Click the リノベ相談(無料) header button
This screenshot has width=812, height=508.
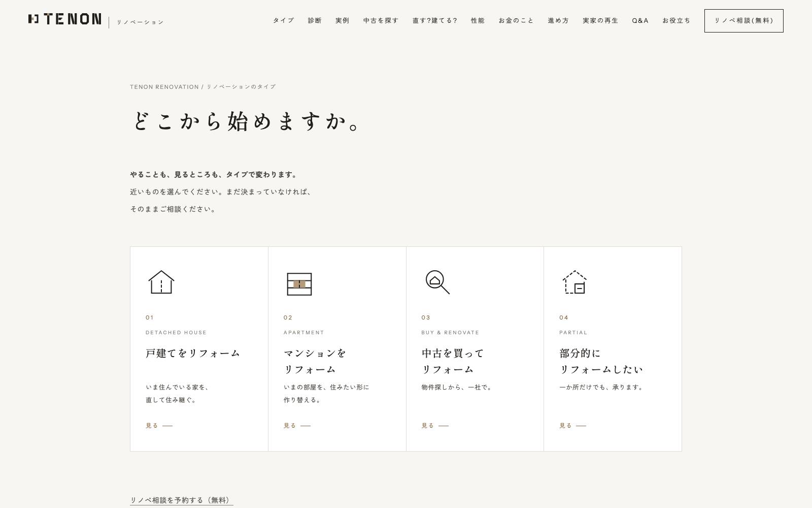click(x=744, y=21)
